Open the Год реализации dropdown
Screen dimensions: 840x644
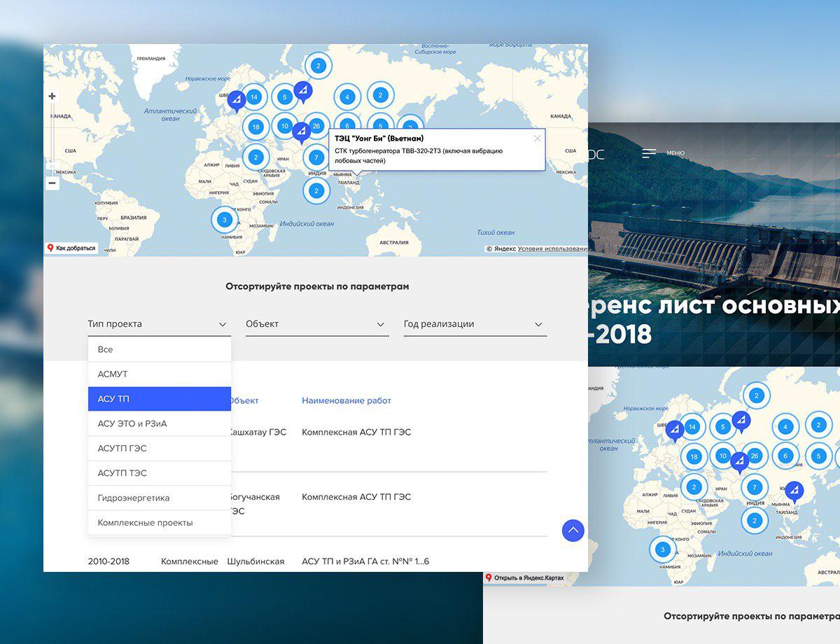pos(475,324)
